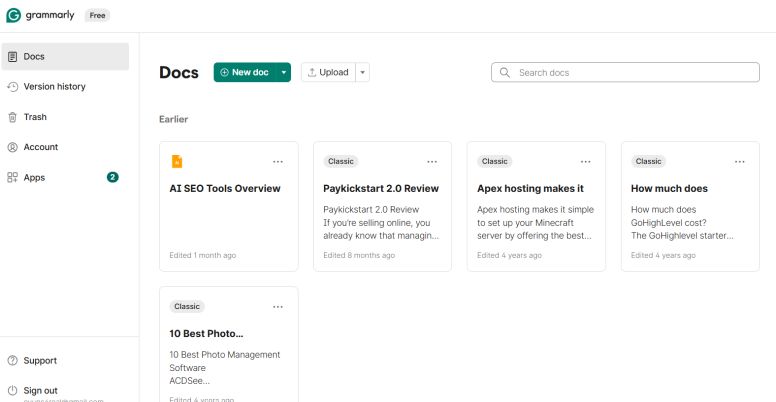
Task: Create a New doc
Action: coord(245,72)
